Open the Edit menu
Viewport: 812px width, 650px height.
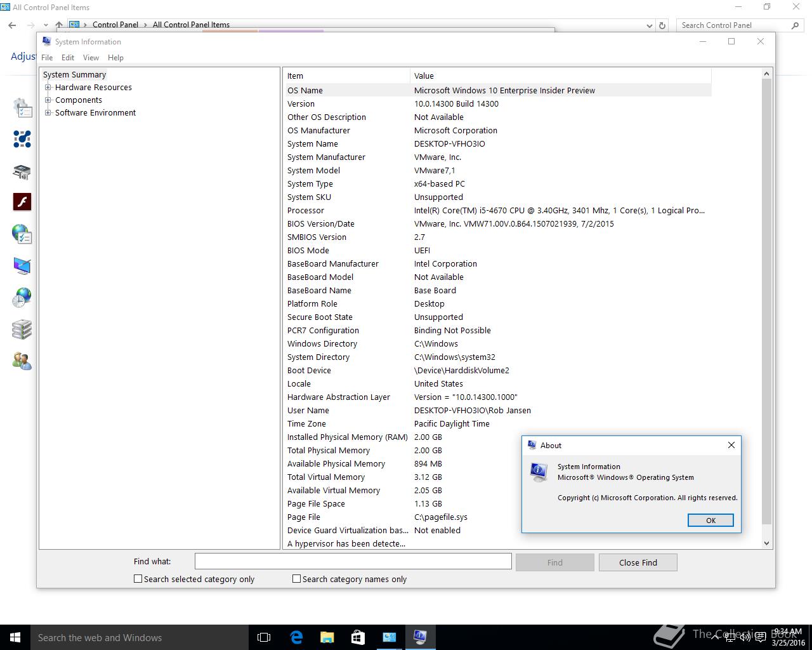click(x=68, y=57)
